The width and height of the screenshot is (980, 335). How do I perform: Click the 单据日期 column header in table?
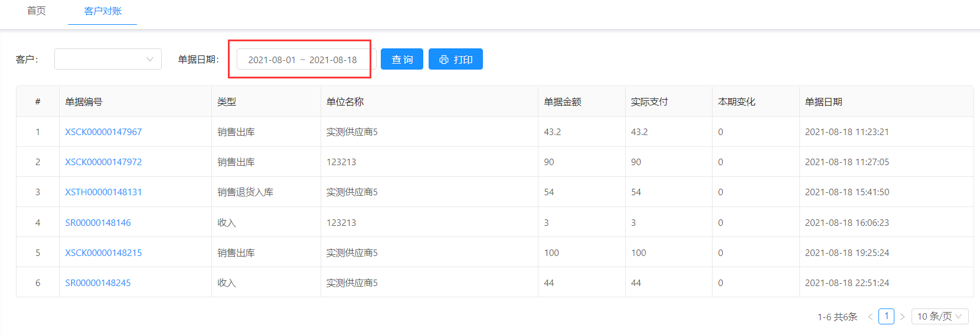pos(824,101)
